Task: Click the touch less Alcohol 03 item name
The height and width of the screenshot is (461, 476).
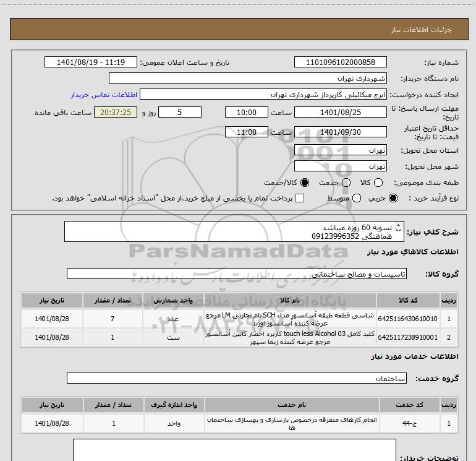Action: [x=290, y=338]
